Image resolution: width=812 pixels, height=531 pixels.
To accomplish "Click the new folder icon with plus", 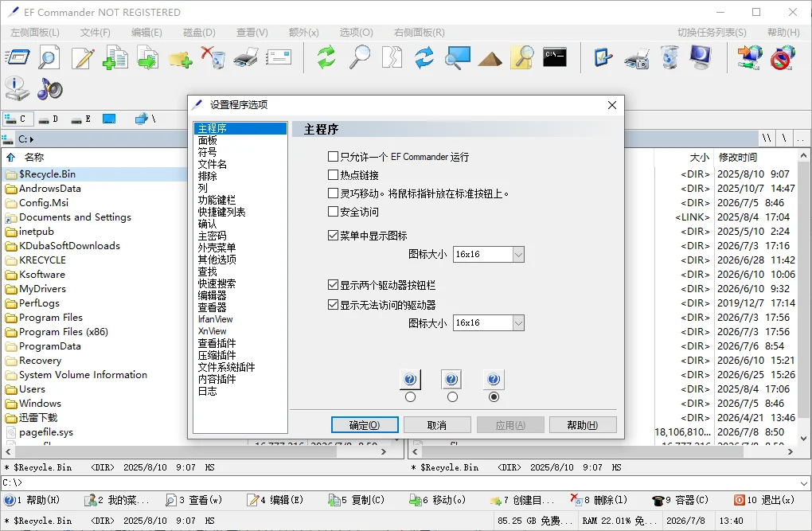I will [x=180, y=59].
